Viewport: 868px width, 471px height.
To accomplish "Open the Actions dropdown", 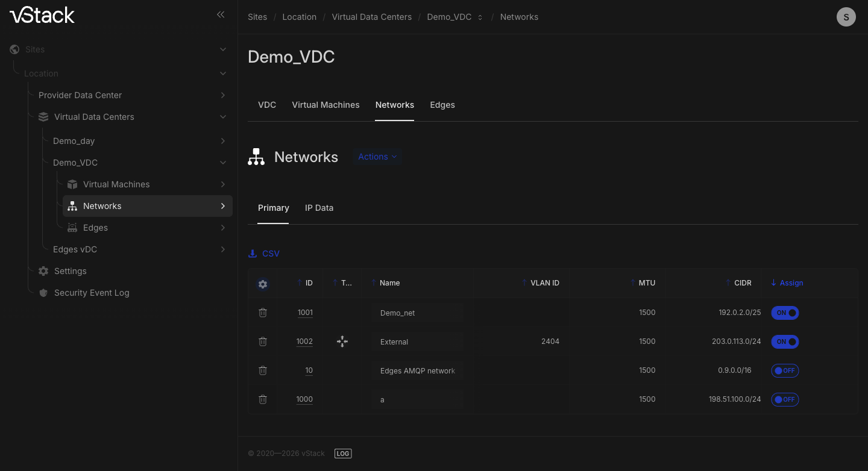I will point(377,157).
